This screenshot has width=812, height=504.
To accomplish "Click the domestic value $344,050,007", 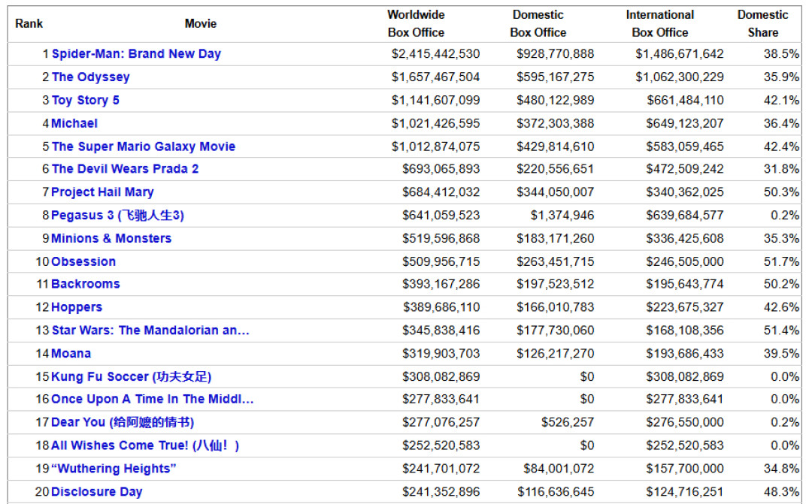I will (555, 192).
